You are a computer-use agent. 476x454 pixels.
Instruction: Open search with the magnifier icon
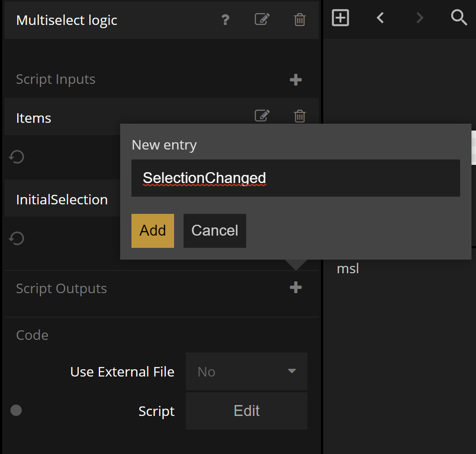click(x=459, y=18)
